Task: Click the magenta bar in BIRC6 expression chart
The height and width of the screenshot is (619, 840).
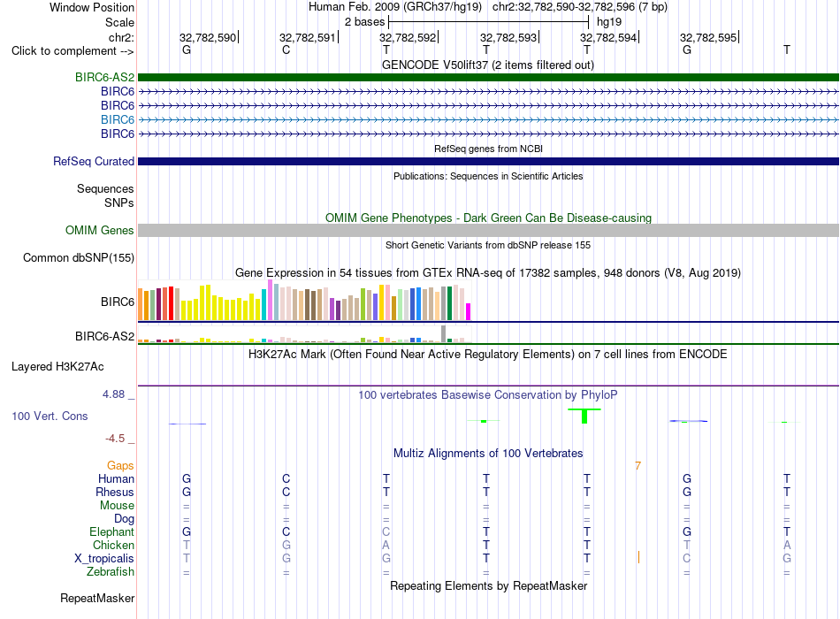Action: (x=468, y=312)
